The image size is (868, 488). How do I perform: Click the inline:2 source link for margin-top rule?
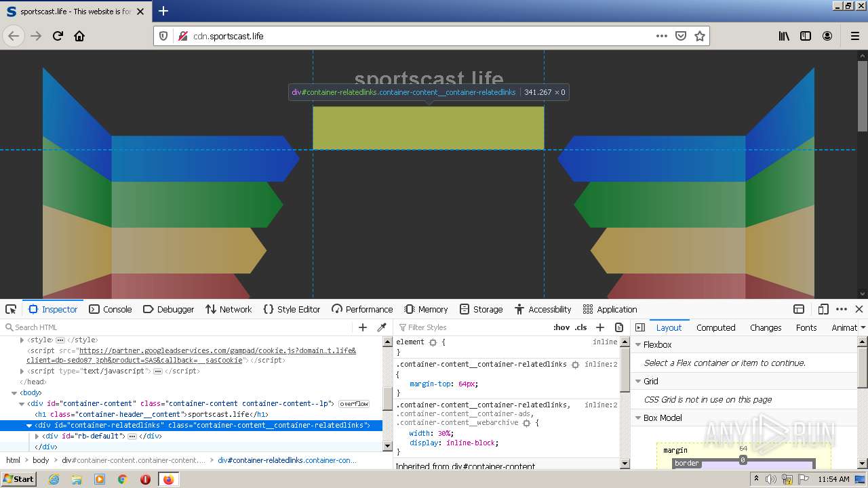(x=601, y=365)
